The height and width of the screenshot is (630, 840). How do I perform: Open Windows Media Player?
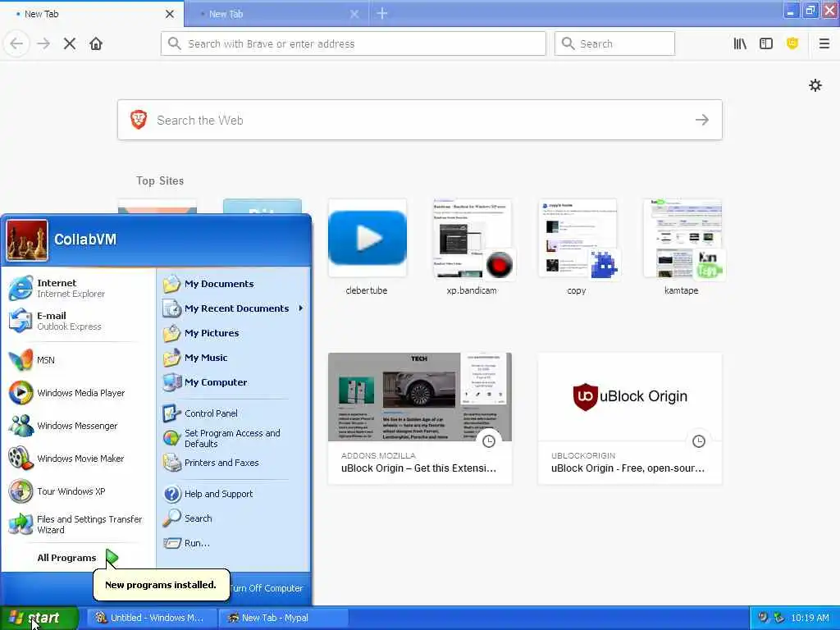78,393
